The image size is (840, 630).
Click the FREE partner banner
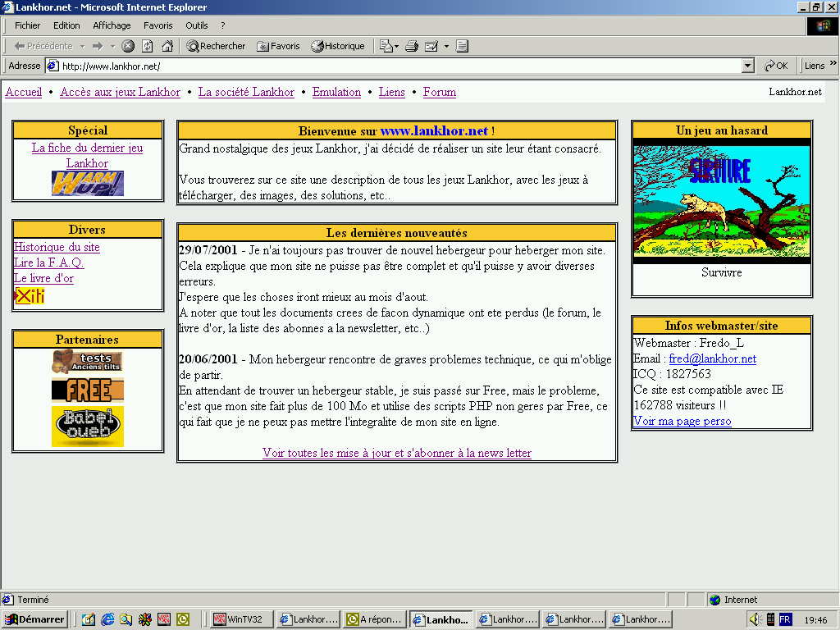tap(87, 390)
